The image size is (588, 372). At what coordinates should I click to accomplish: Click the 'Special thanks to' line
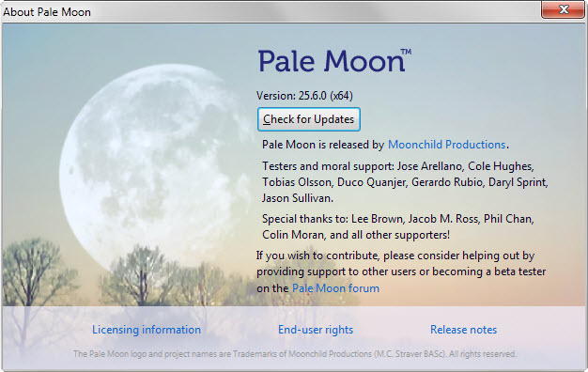(398, 219)
